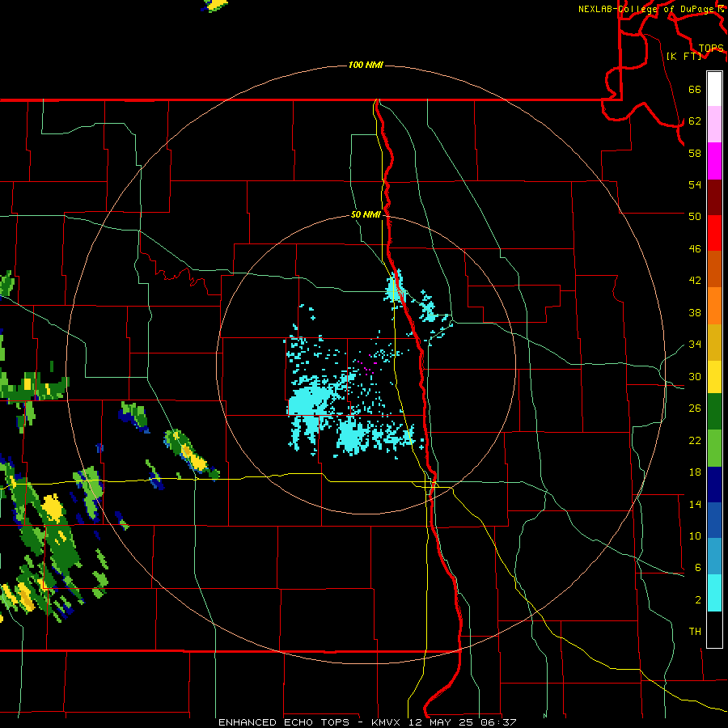Click the "42" legend value
Viewport: 728px width, 728px height.
tap(695, 281)
